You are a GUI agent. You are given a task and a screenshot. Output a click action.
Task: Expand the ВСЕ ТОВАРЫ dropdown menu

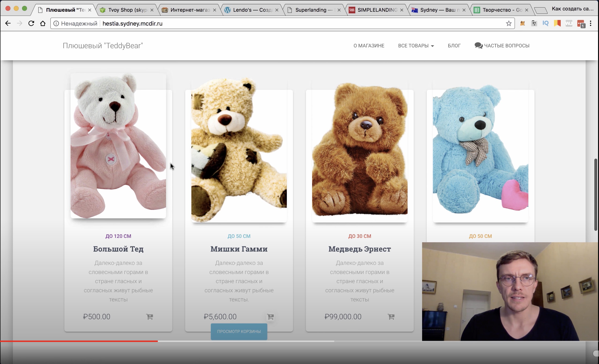pyautogui.click(x=416, y=46)
